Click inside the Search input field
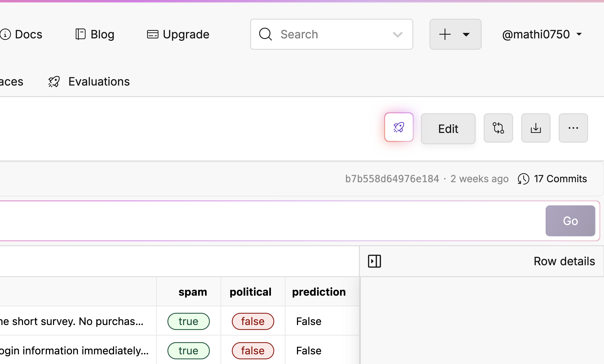The height and width of the screenshot is (364, 604). point(319,34)
